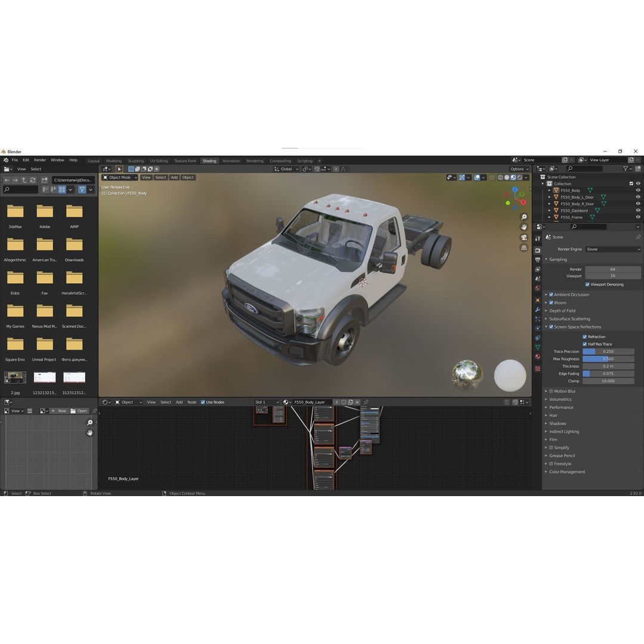Screen dimensions: 644x644
Task: Select thumbnail display mode in file browser
Action: coord(62,190)
